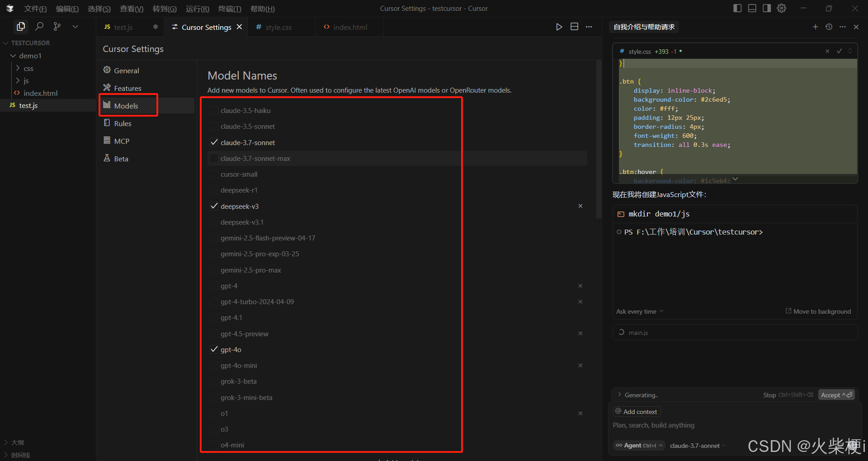Reject style.css changes with X icon
This screenshot has height=461, width=868.
[x=827, y=51]
